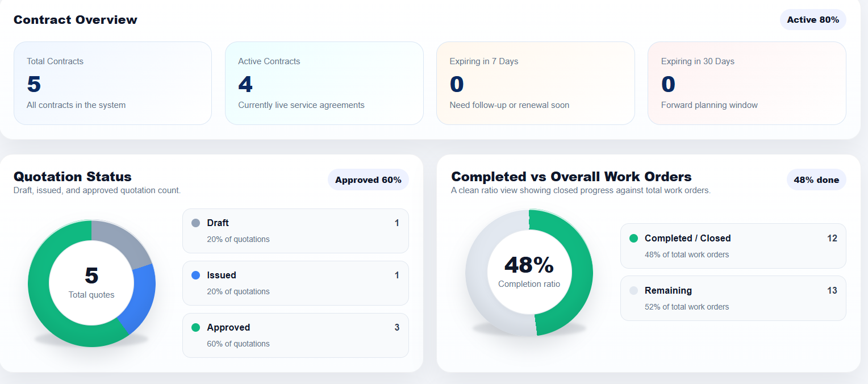This screenshot has height=384, width=868.
Task: Click the 'Completed vs Overall Work Orders' heading
Action: tap(571, 177)
